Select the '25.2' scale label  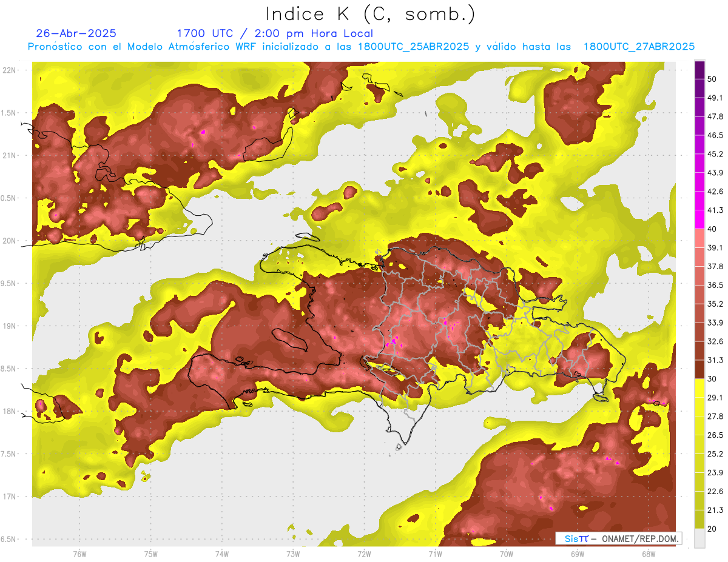pos(715,453)
